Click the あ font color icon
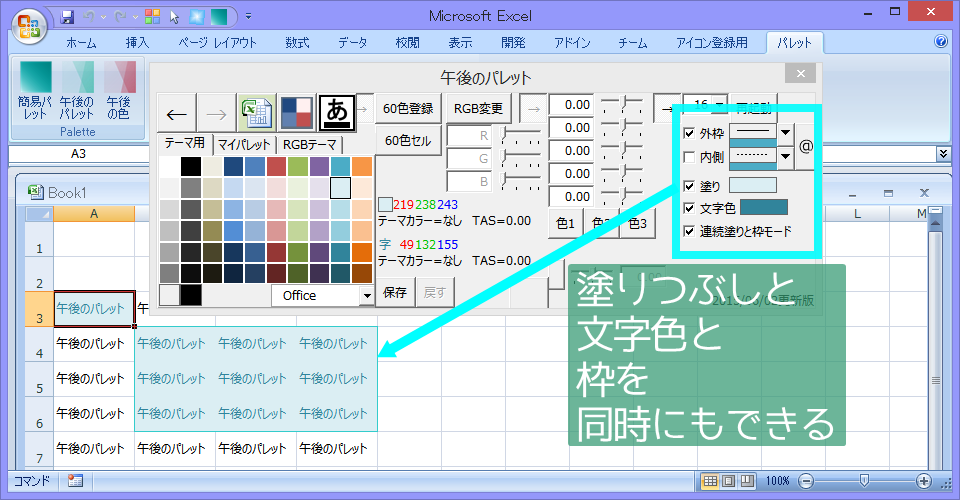 tap(337, 113)
